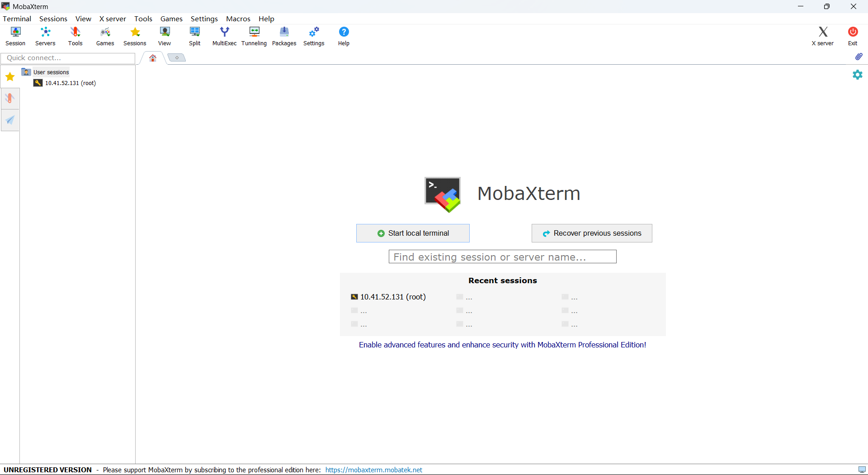Click the Games toolbar icon

point(105,36)
